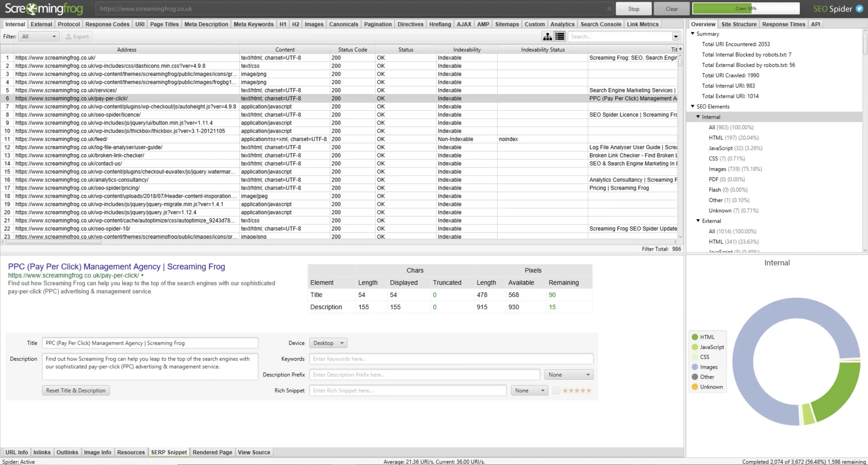This screenshot has height=465, width=868.
Task: Select Internal Images (739) filter
Action: click(x=735, y=169)
